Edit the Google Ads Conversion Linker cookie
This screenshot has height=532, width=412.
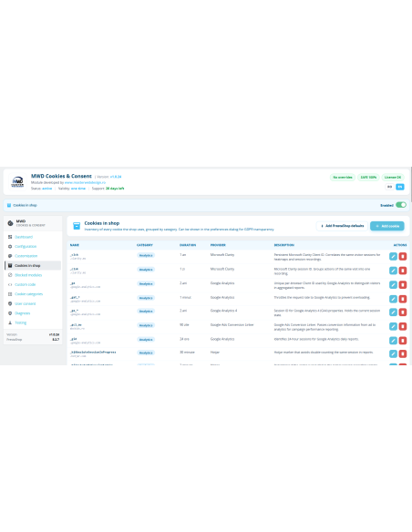pos(393,326)
